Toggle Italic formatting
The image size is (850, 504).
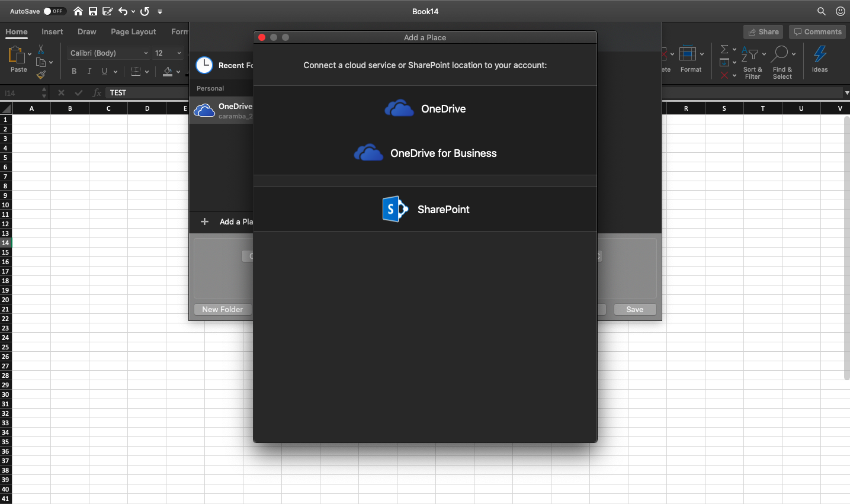tap(89, 72)
